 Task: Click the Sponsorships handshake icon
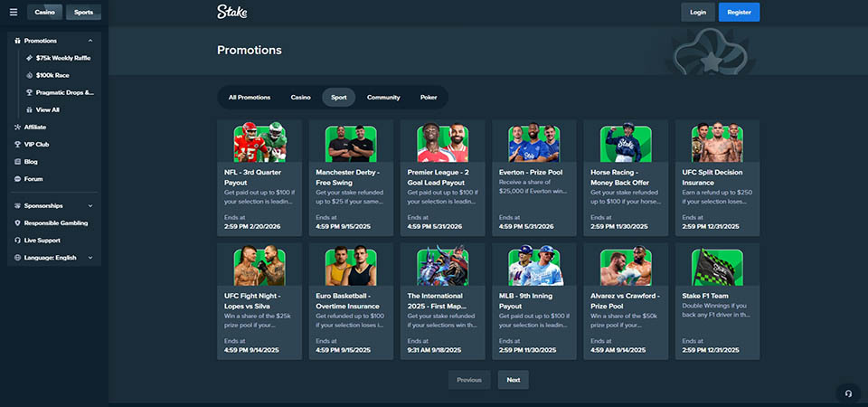click(x=18, y=206)
